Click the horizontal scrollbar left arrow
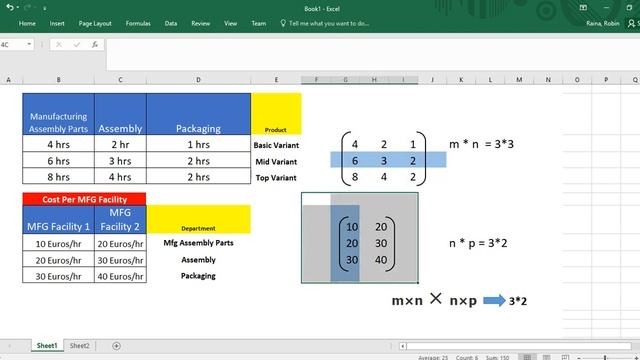Screen dimensions: 640x360 pyautogui.click(x=402, y=346)
